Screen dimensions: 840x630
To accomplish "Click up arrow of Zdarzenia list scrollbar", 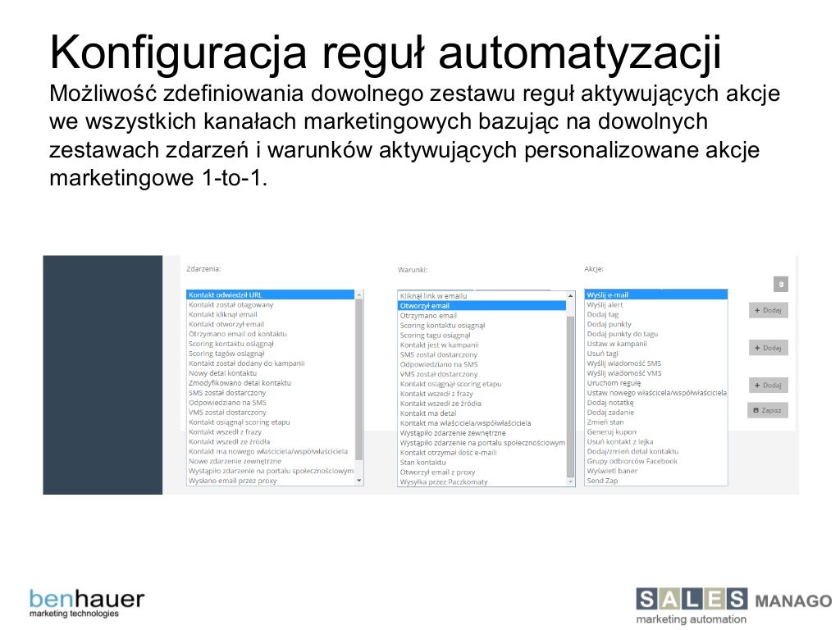I will [x=359, y=294].
